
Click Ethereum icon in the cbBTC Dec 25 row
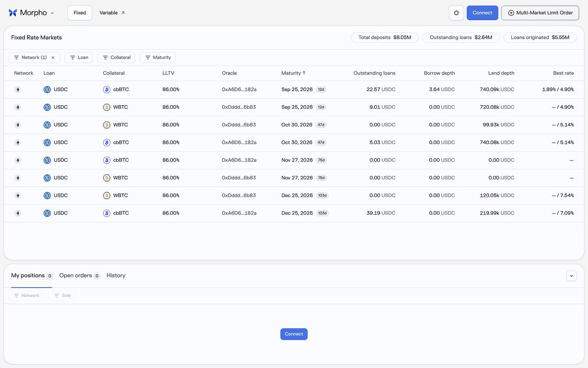[x=18, y=214]
